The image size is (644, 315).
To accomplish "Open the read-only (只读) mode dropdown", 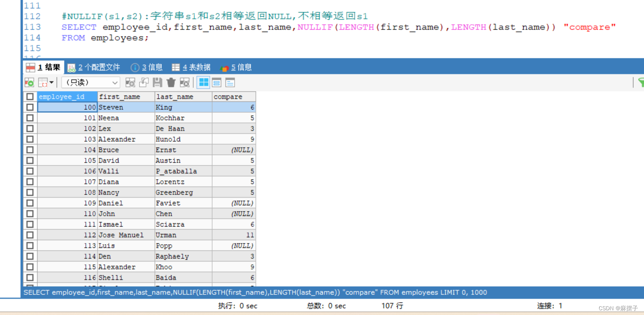I will [91, 82].
